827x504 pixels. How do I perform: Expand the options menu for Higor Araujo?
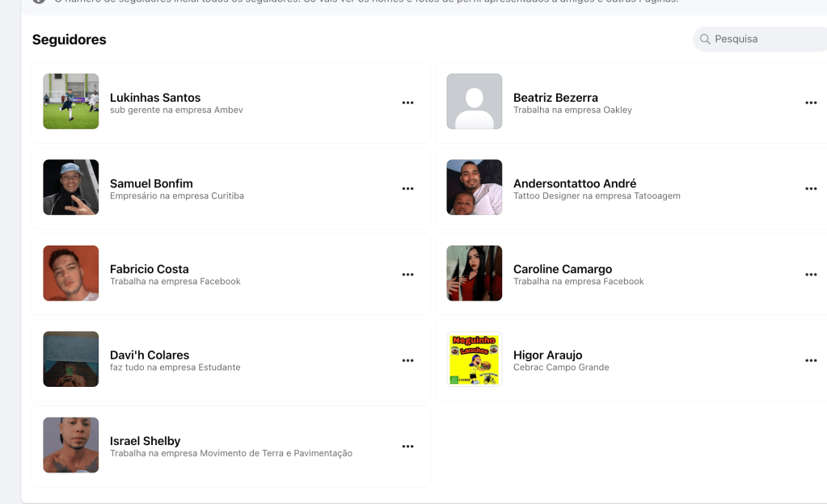[811, 360]
